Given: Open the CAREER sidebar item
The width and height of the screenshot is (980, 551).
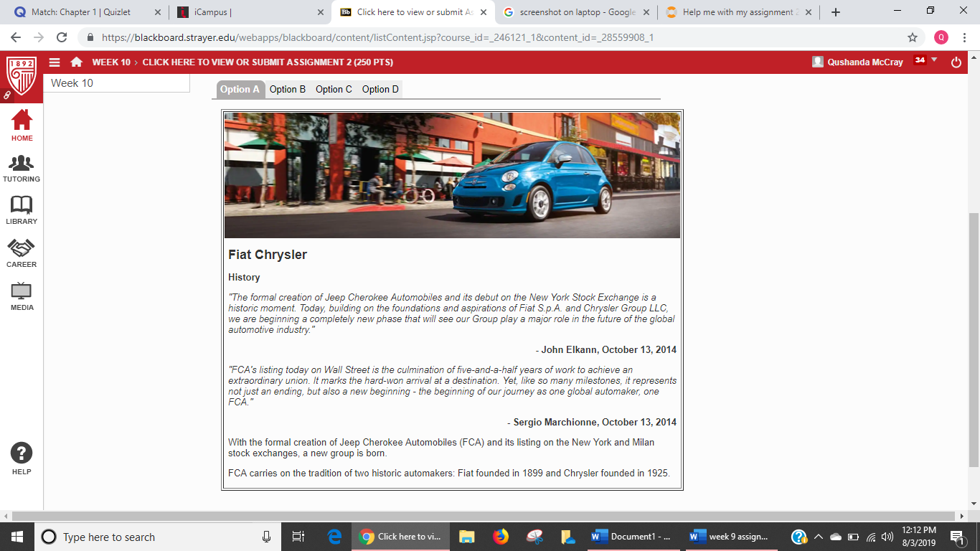Looking at the screenshot, I should (22, 253).
